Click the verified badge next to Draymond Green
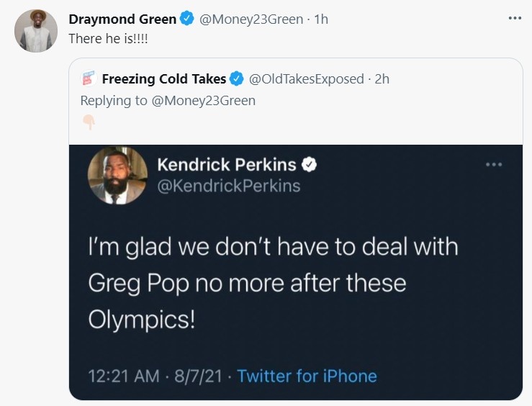The height and width of the screenshot is (406, 532). click(187, 19)
